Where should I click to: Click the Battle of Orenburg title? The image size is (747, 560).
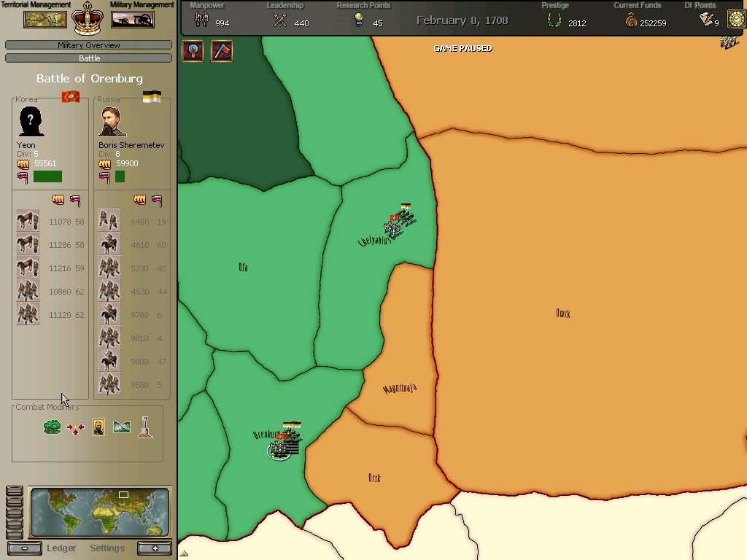click(x=90, y=79)
